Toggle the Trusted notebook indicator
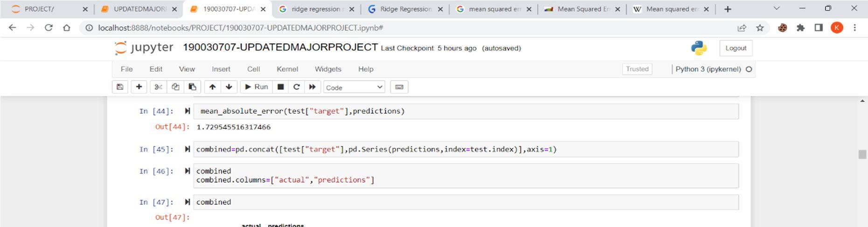This screenshot has width=868, height=227. click(637, 69)
